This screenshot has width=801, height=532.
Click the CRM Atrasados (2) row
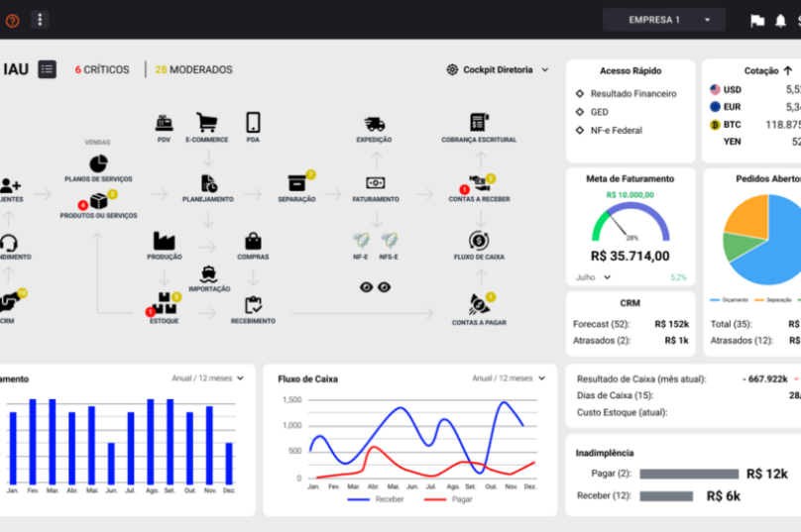tap(630, 341)
